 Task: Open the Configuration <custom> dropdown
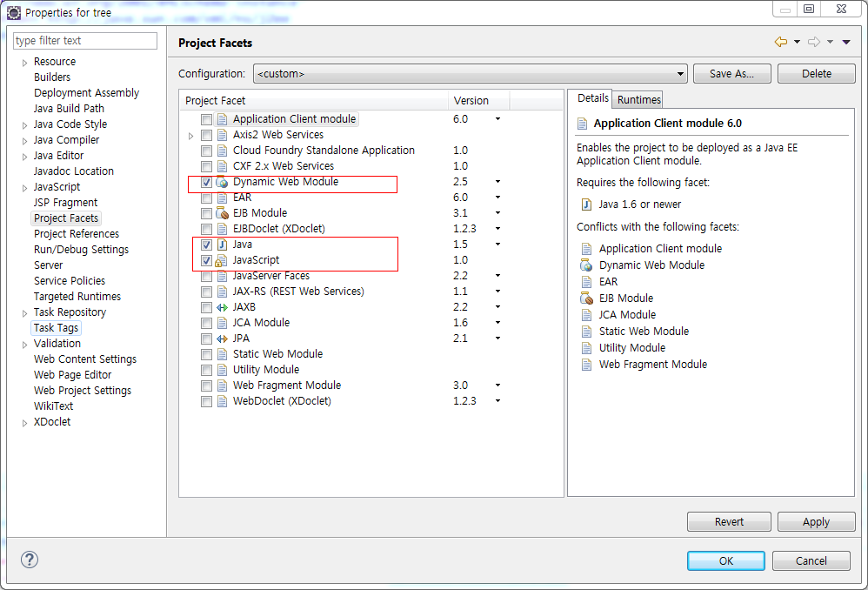click(x=470, y=74)
